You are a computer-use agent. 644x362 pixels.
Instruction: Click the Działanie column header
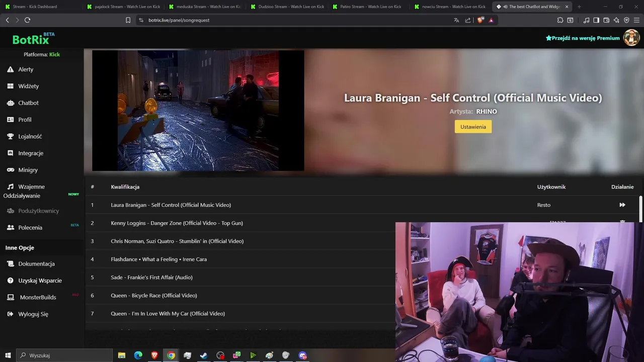tap(622, 187)
